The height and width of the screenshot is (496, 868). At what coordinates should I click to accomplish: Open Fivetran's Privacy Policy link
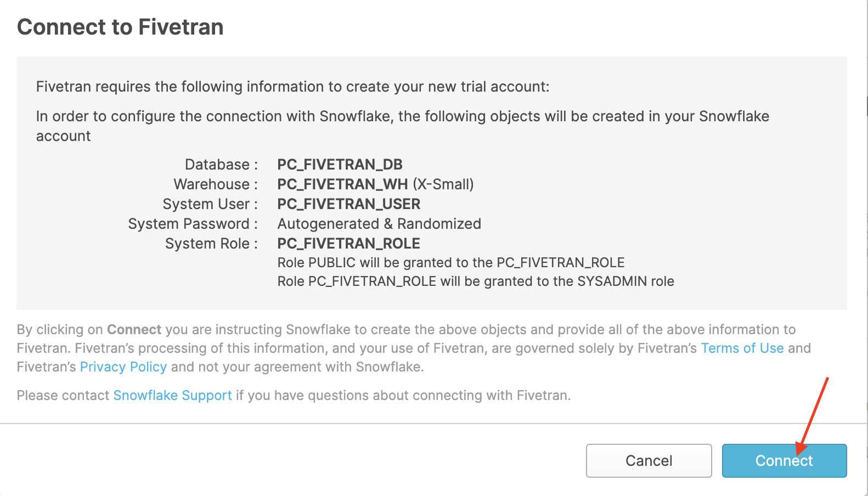click(123, 367)
